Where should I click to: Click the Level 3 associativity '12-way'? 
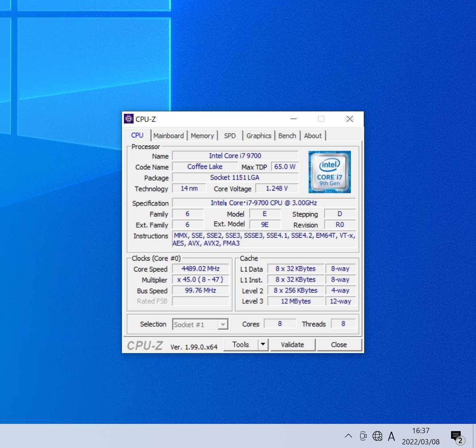[x=340, y=301]
